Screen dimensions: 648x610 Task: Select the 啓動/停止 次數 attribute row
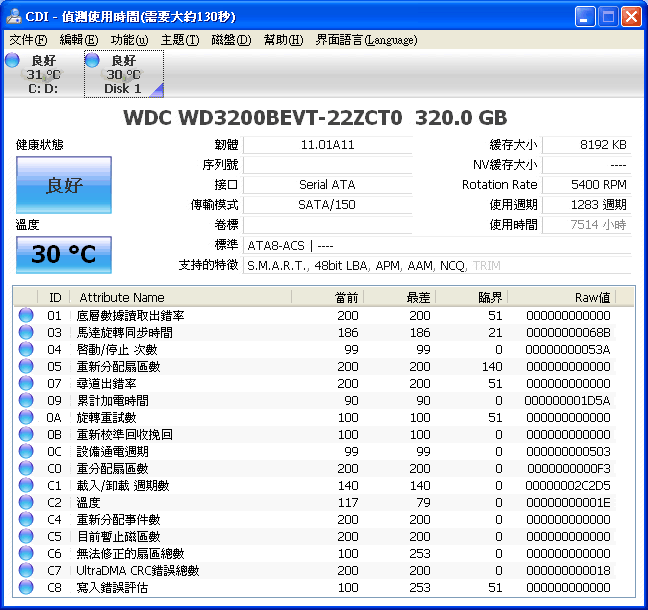[x=315, y=349]
